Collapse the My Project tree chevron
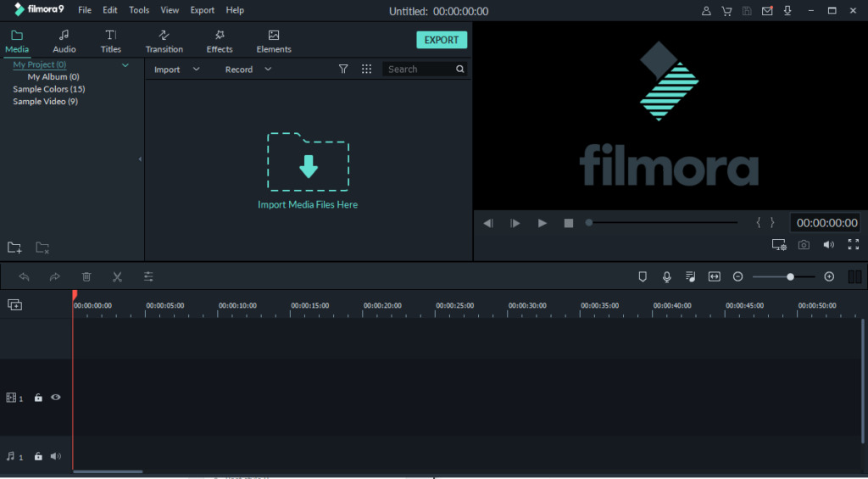The height and width of the screenshot is (479, 868). tap(125, 65)
